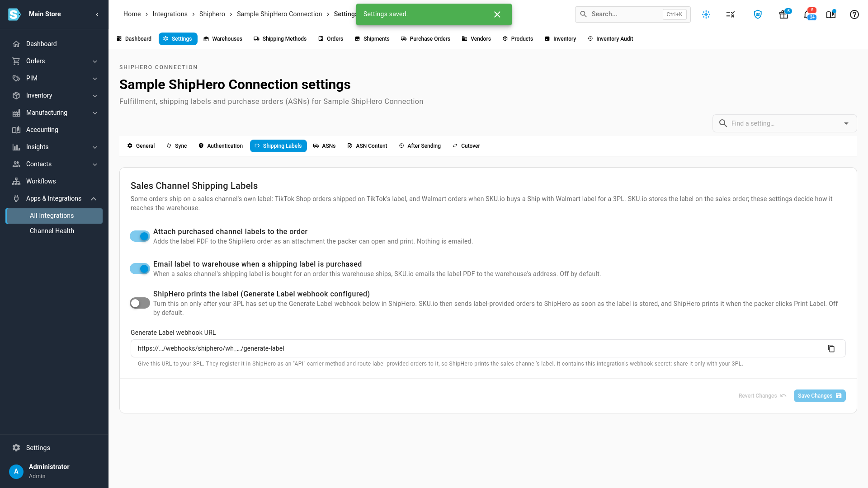Open the book documentation icon
This screenshot has height=488, width=868.
(x=831, y=14)
